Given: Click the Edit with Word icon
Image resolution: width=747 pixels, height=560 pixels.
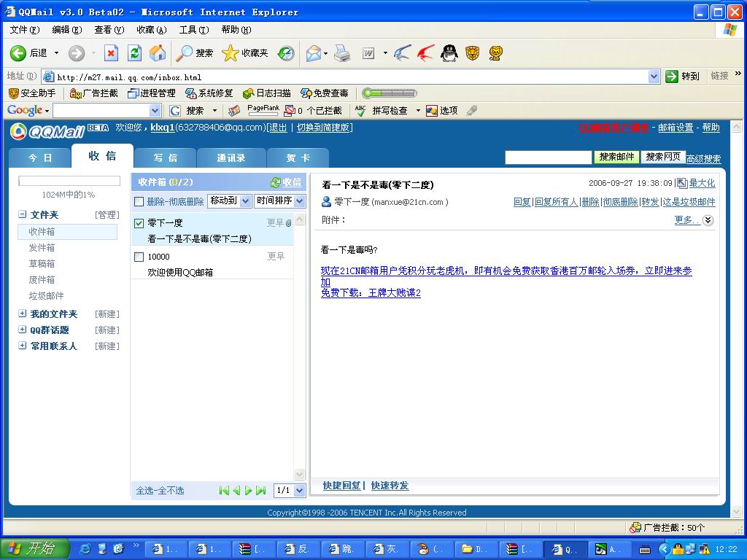Looking at the screenshot, I should tap(368, 52).
